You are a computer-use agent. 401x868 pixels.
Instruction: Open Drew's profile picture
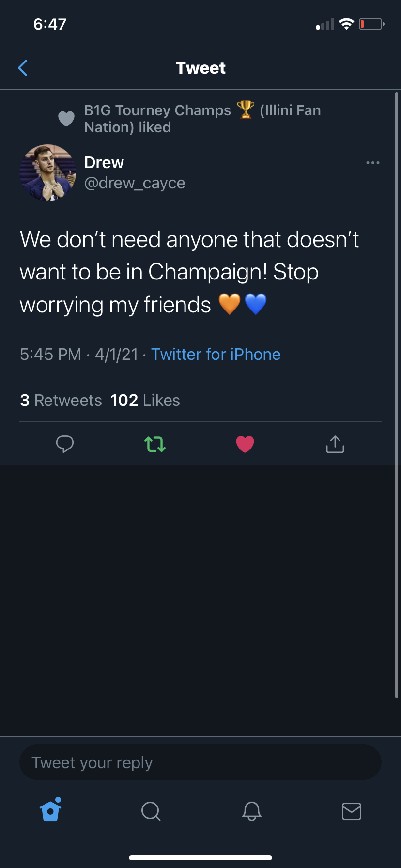47,172
